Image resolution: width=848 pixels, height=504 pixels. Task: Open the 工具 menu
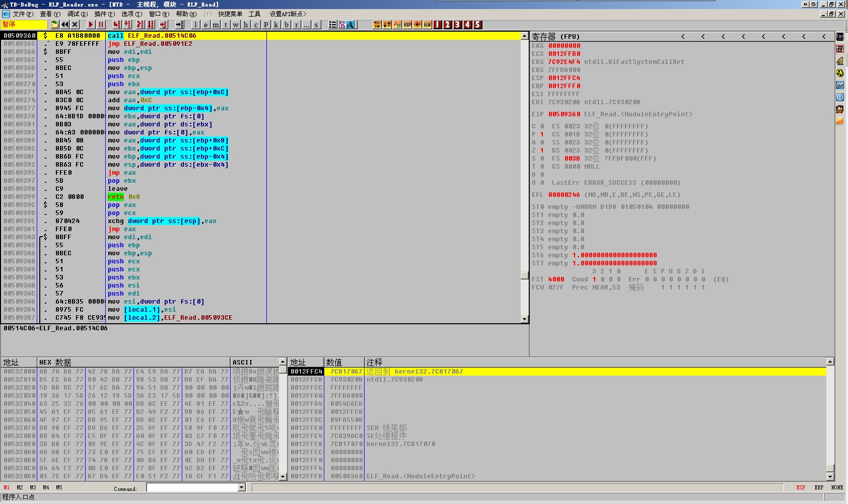[x=255, y=14]
